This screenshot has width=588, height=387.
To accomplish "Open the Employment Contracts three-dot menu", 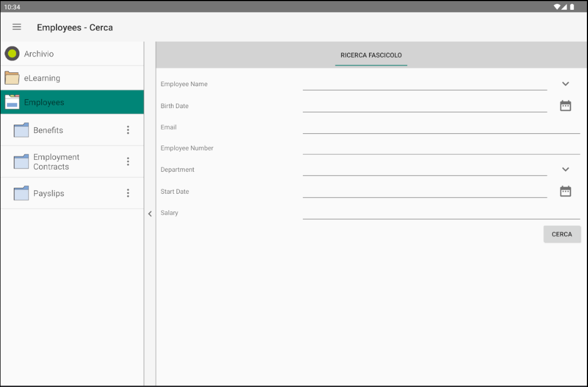I will (127, 161).
